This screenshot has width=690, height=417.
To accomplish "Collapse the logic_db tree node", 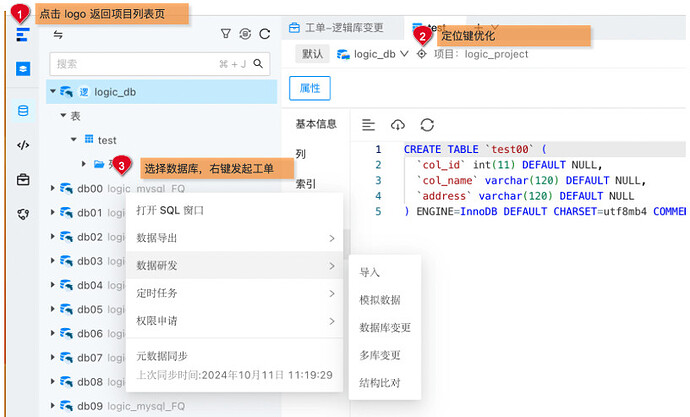I will click(53, 91).
